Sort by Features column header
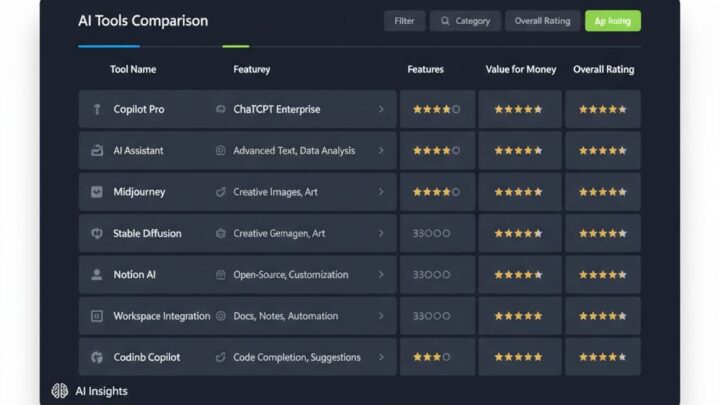This screenshot has width=720, height=405. 426,69
